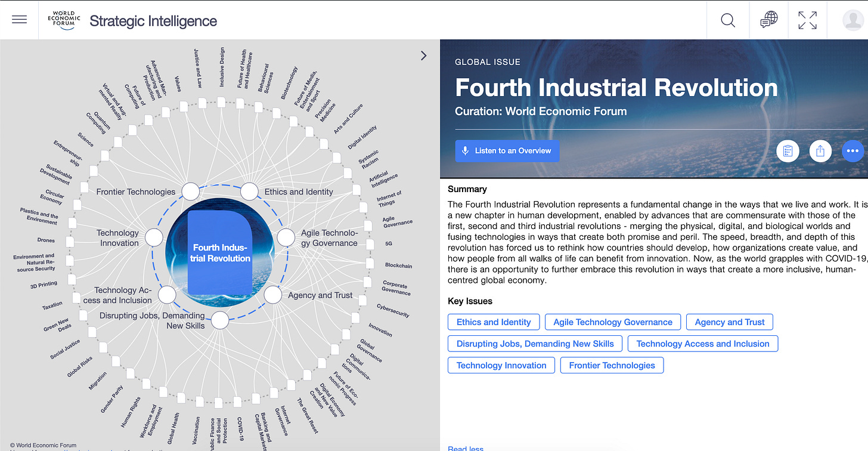Select the Gender Parity topic
Image resolution: width=868 pixels, height=451 pixels.
[112, 399]
